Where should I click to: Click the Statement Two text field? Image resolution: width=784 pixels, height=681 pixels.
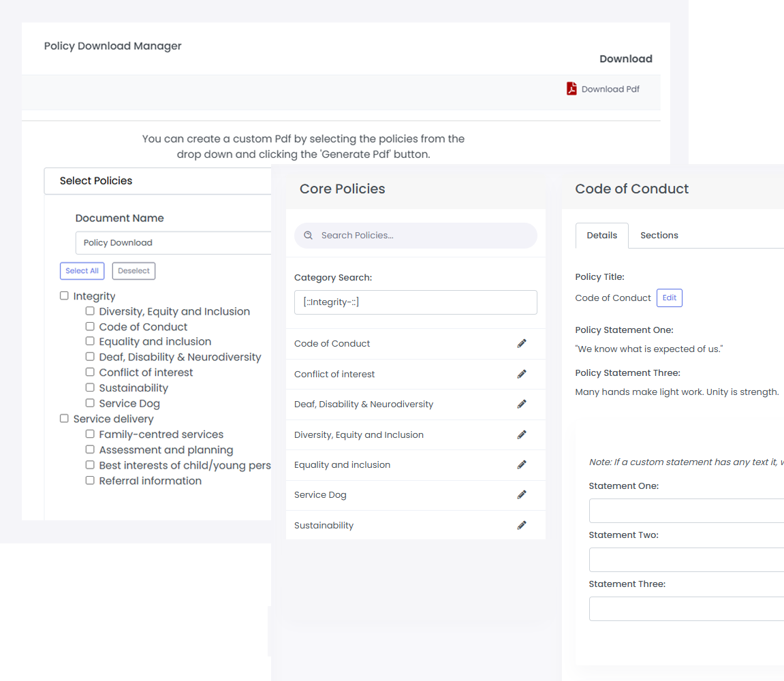[x=687, y=560]
